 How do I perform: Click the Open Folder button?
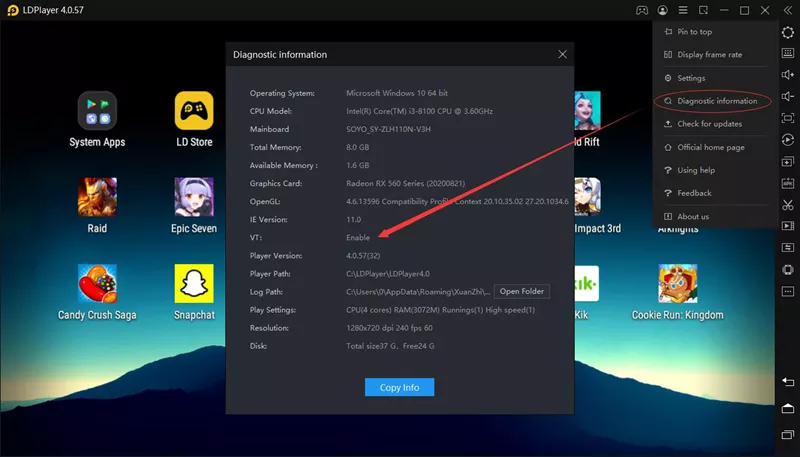pyautogui.click(x=521, y=291)
